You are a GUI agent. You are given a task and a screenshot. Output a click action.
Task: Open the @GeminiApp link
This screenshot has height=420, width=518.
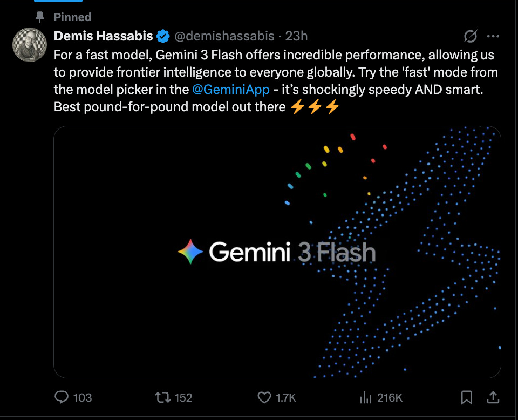coord(232,89)
